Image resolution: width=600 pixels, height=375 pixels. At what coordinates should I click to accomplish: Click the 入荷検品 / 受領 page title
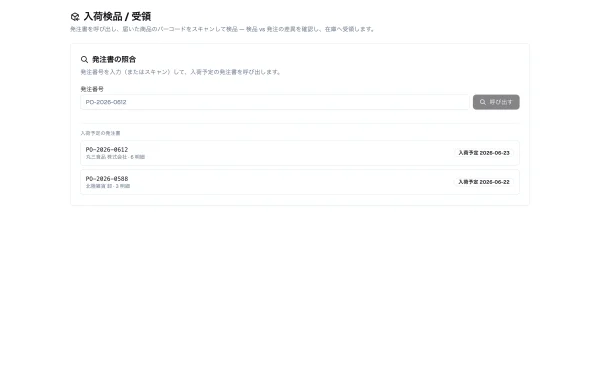coord(117,16)
